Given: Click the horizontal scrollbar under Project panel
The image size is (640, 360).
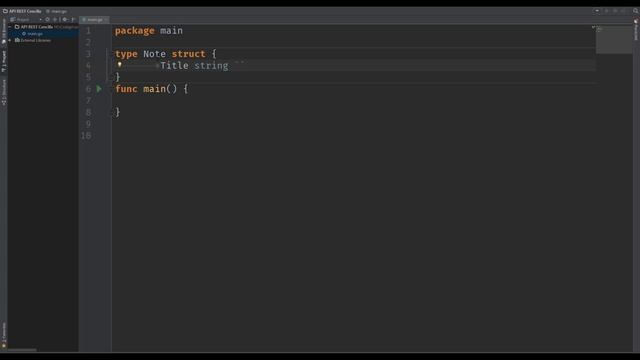Looking at the screenshot, I should [22, 350].
